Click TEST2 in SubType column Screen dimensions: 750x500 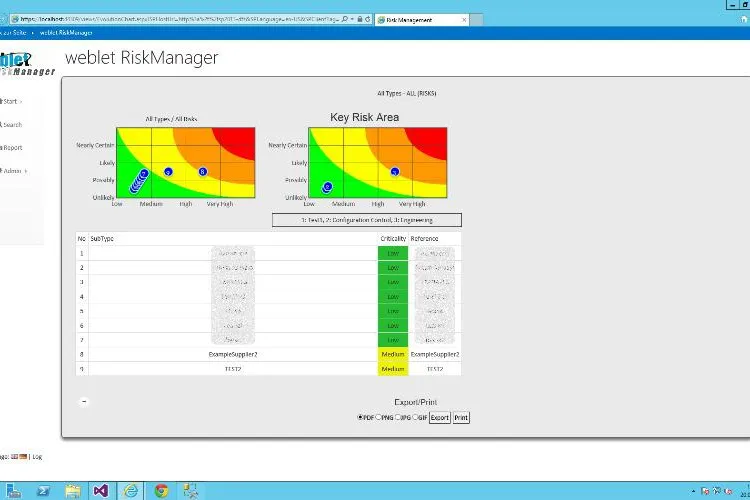coord(233,369)
